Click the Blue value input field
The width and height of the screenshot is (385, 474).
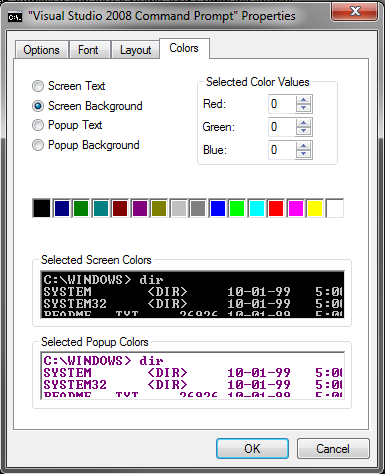pyautogui.click(x=282, y=150)
